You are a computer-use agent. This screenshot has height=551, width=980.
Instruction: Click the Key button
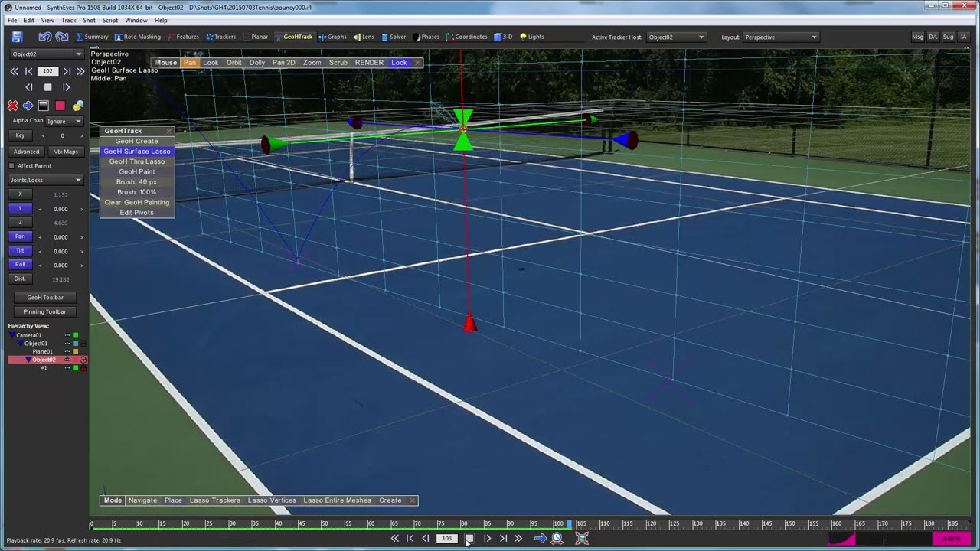point(20,135)
